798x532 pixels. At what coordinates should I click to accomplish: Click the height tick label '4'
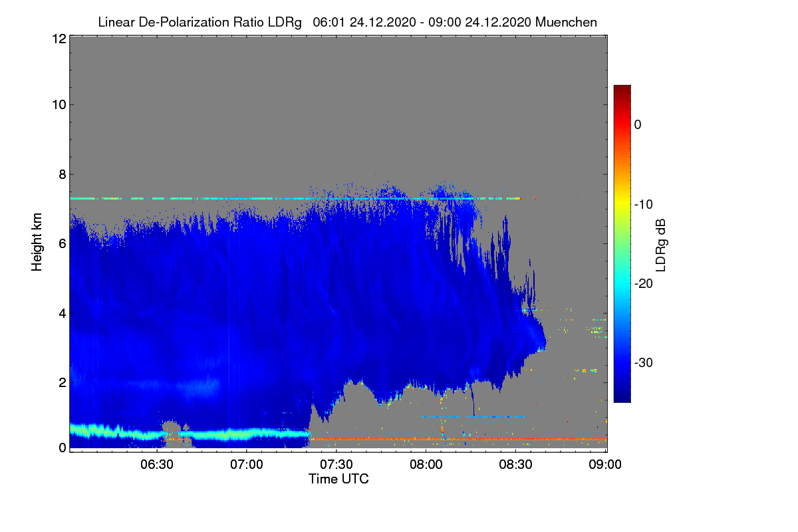click(62, 313)
